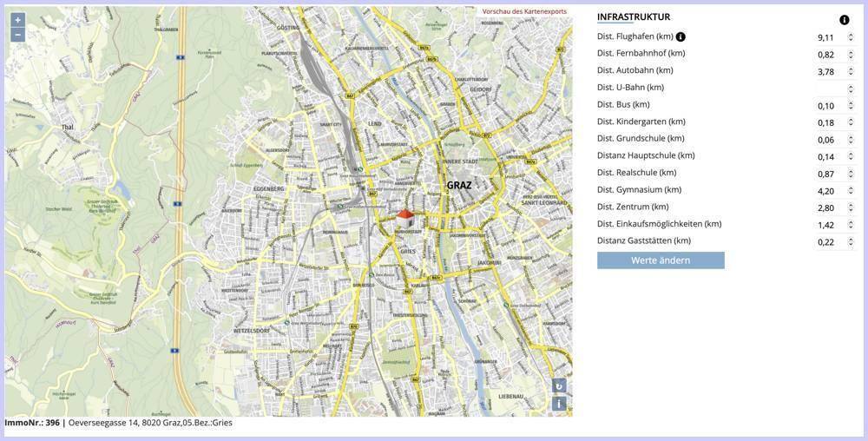
Task: Click the SANKT LEONHARD label on map
Action: click(544, 203)
